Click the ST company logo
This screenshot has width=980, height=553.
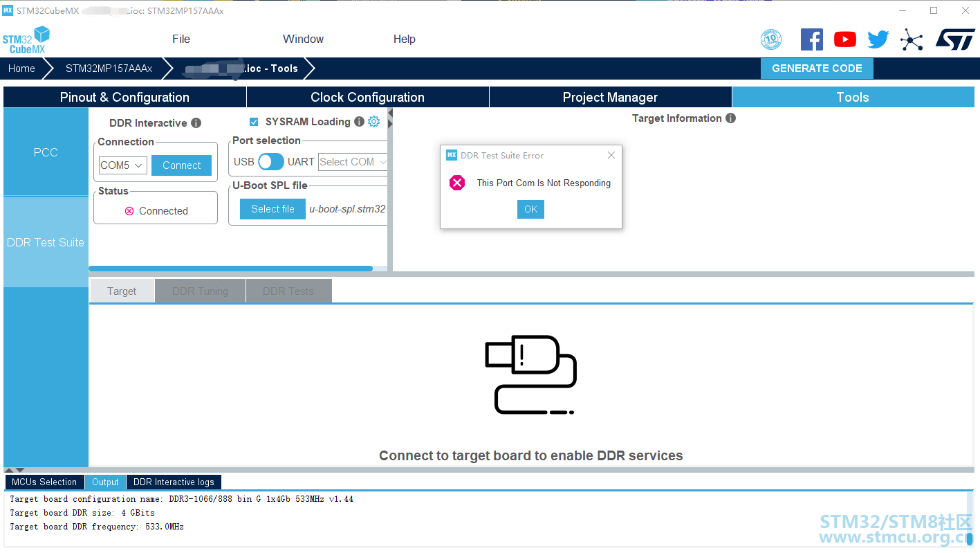(955, 39)
